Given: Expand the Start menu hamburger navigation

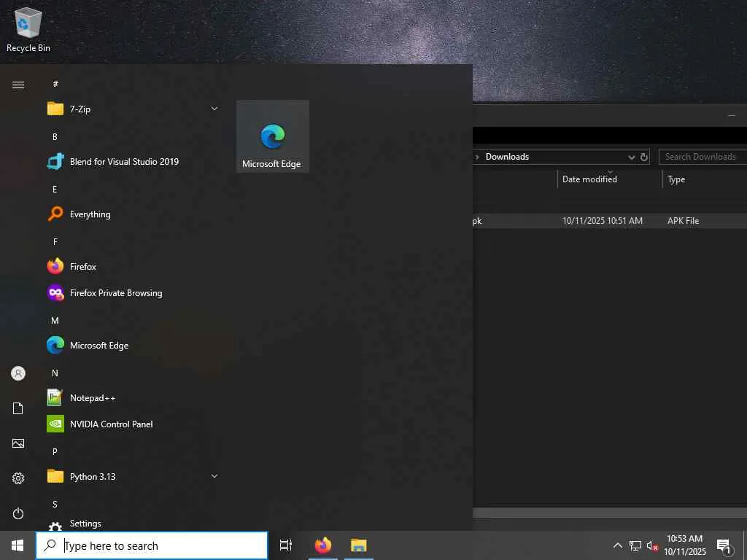Looking at the screenshot, I should (18, 85).
